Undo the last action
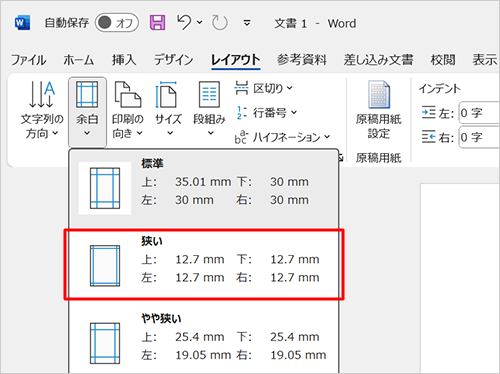Image resolution: width=500 pixels, height=374 pixels. pos(184,23)
